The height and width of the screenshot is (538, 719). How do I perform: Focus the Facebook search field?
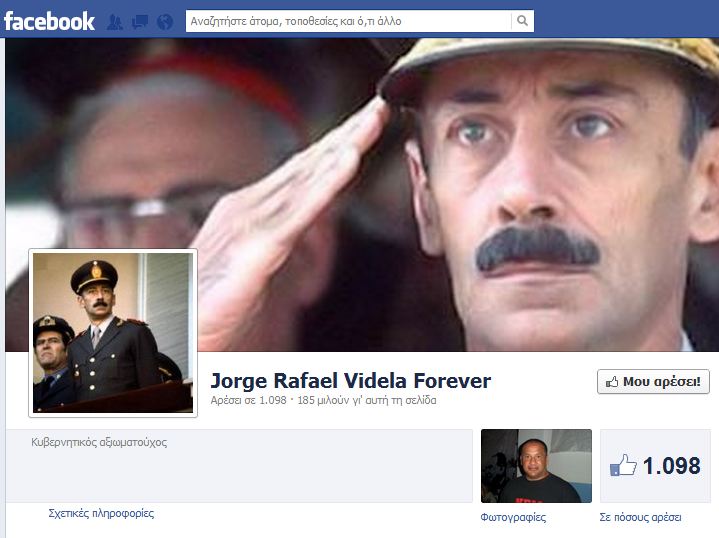click(348, 21)
